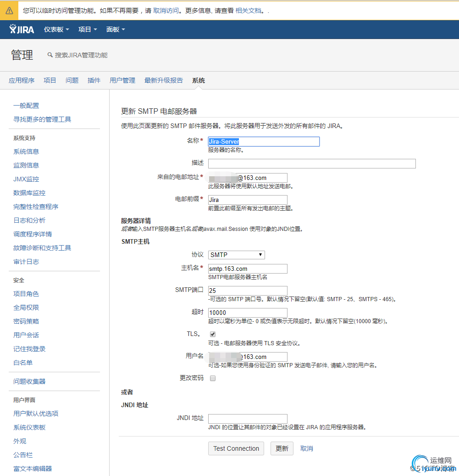459x476 pixels.
Task: Expand the 面板 menu
Action: point(116,29)
